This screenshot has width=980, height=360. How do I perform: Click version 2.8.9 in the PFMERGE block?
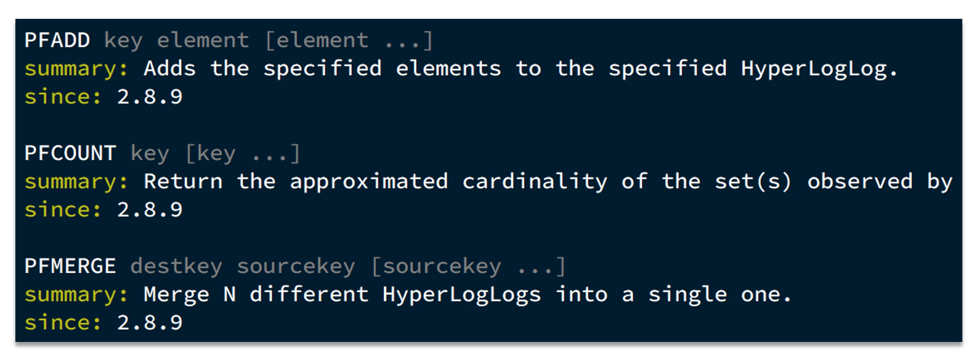[x=149, y=322]
